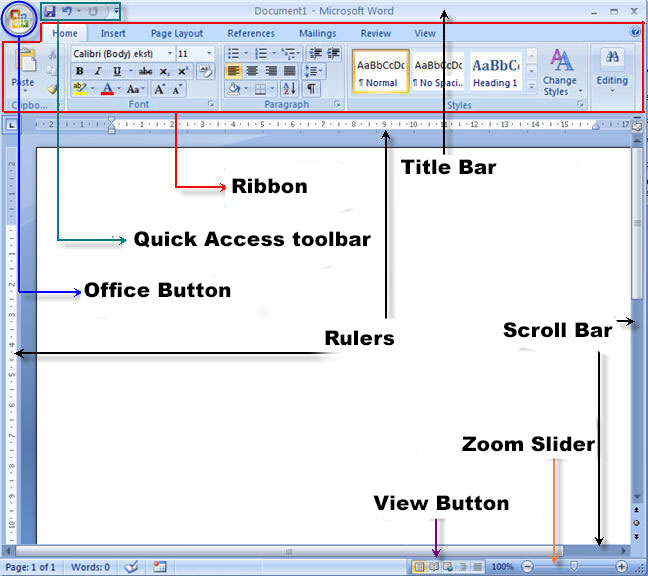Image resolution: width=648 pixels, height=576 pixels.
Task: Toggle superscript formatting
Action: (182, 71)
